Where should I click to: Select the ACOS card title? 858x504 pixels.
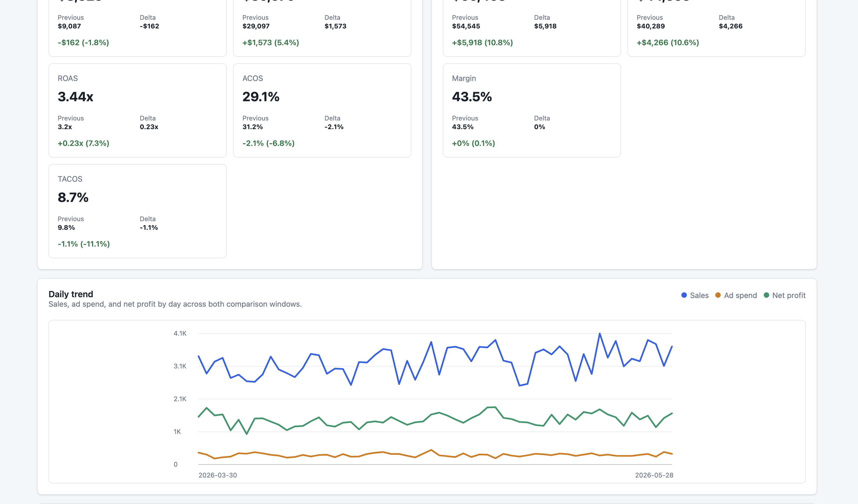[x=253, y=78]
